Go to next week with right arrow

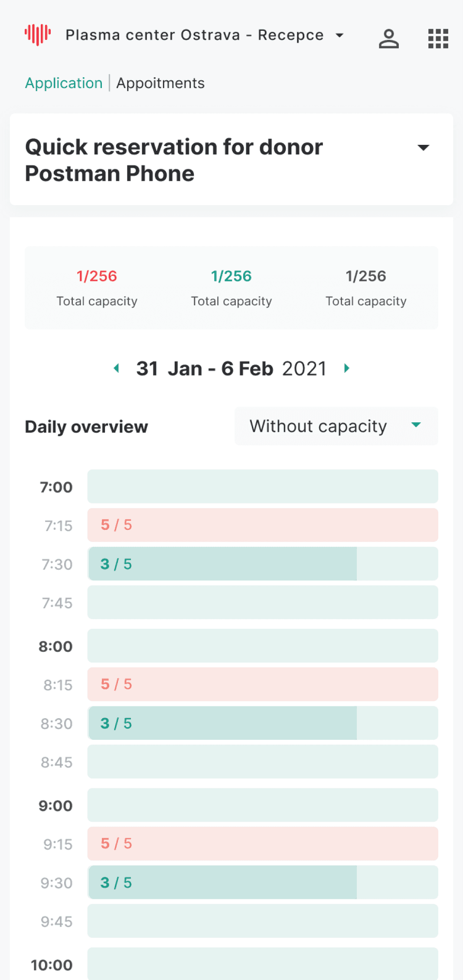[x=346, y=368]
